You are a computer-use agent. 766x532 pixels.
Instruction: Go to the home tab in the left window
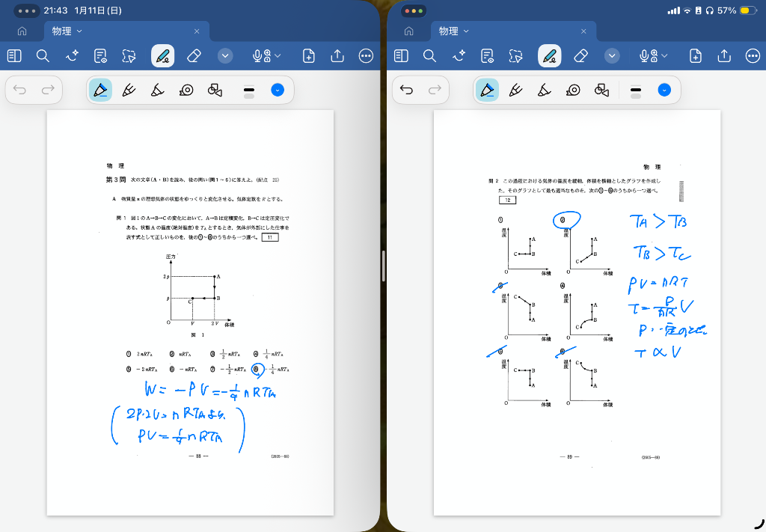[x=22, y=31]
